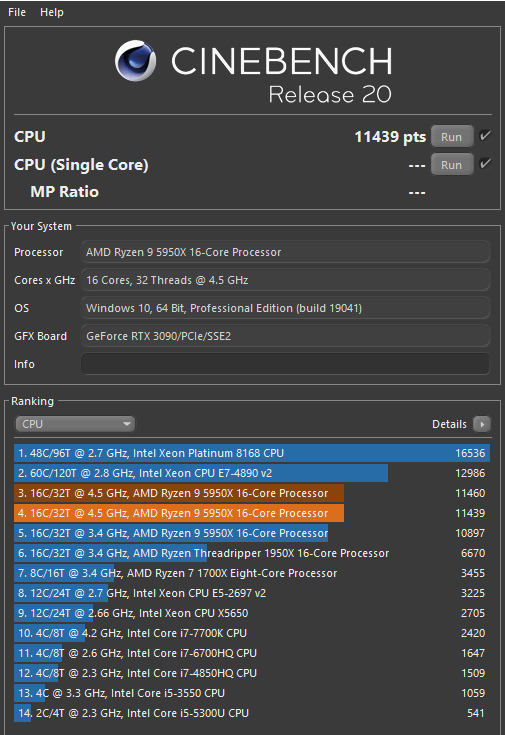Select the Ryzen 9 5950X 11460 entry
Image resolution: width=505 pixels, height=735 pixels.
click(252, 493)
